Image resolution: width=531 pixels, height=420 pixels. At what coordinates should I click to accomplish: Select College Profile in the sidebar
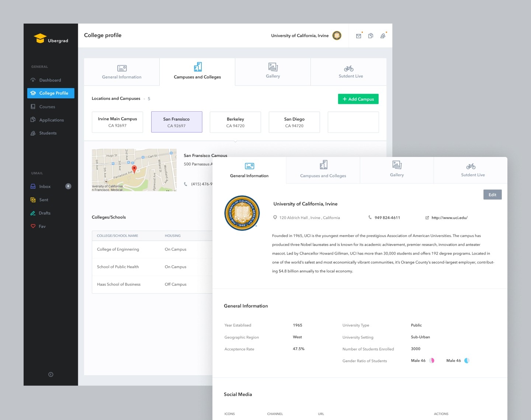pos(51,93)
